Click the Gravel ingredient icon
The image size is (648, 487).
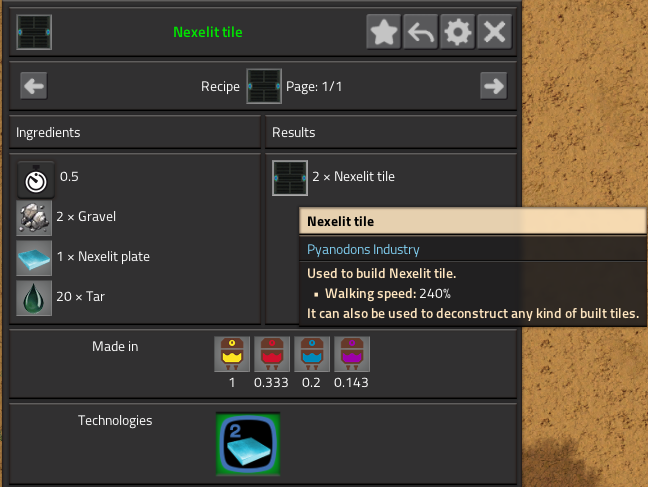34,218
